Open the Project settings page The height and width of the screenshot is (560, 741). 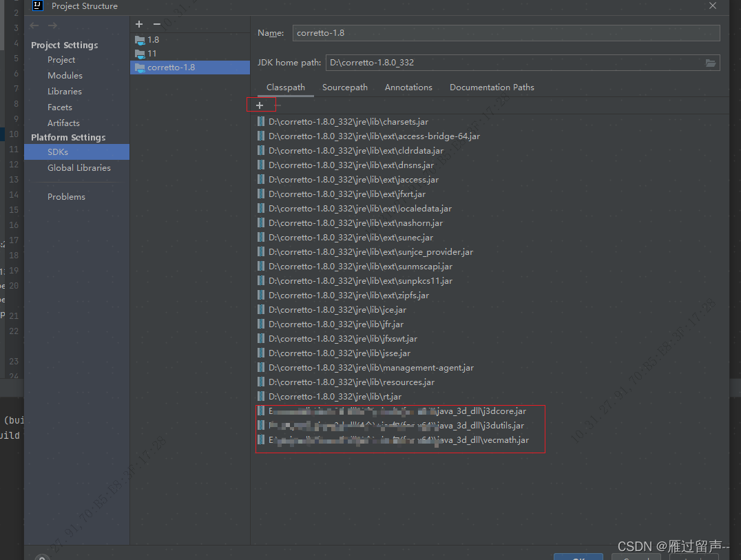pos(61,59)
